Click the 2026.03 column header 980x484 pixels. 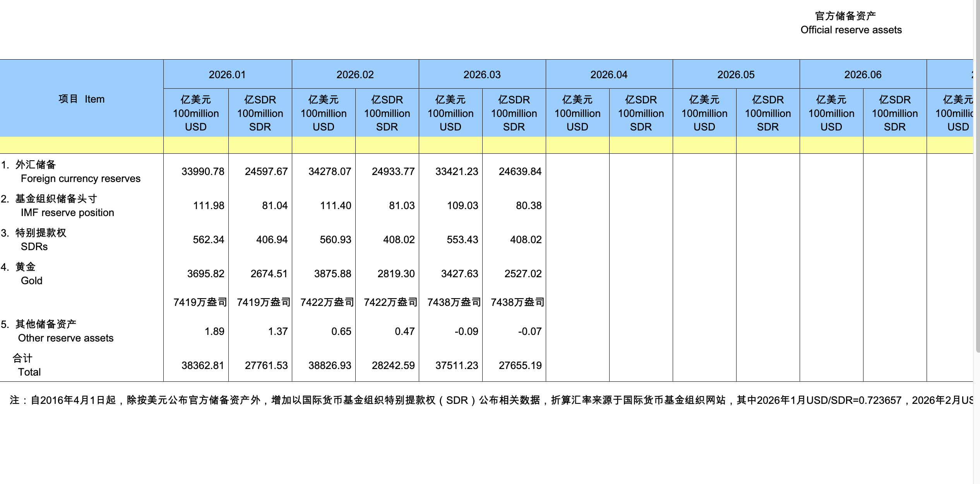(482, 74)
